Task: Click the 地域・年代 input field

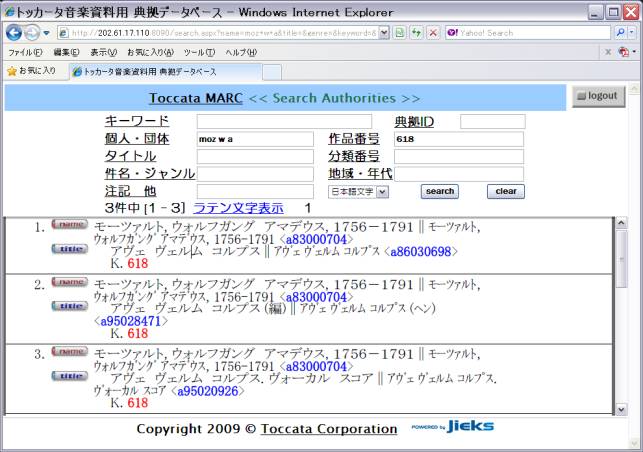Action: [458, 174]
